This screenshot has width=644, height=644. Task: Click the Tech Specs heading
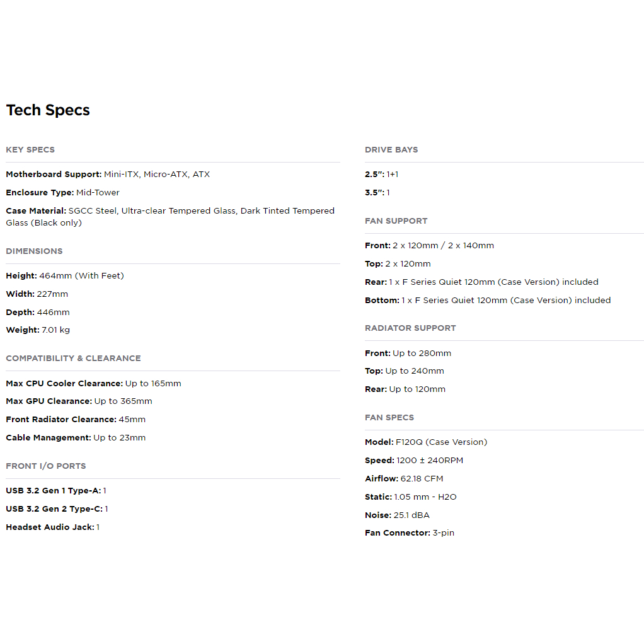tap(48, 110)
